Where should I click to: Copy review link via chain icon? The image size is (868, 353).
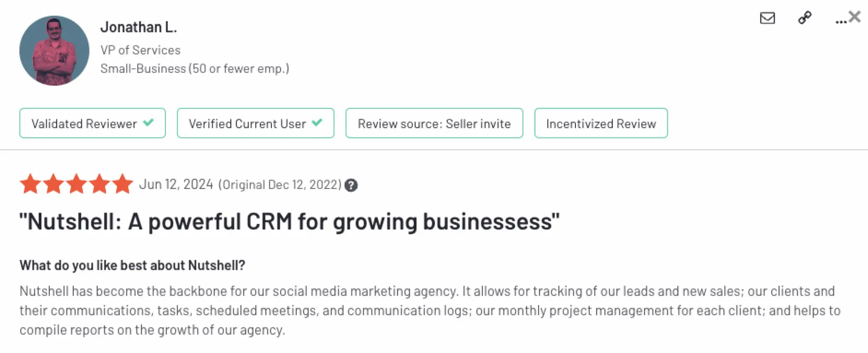[x=804, y=18]
